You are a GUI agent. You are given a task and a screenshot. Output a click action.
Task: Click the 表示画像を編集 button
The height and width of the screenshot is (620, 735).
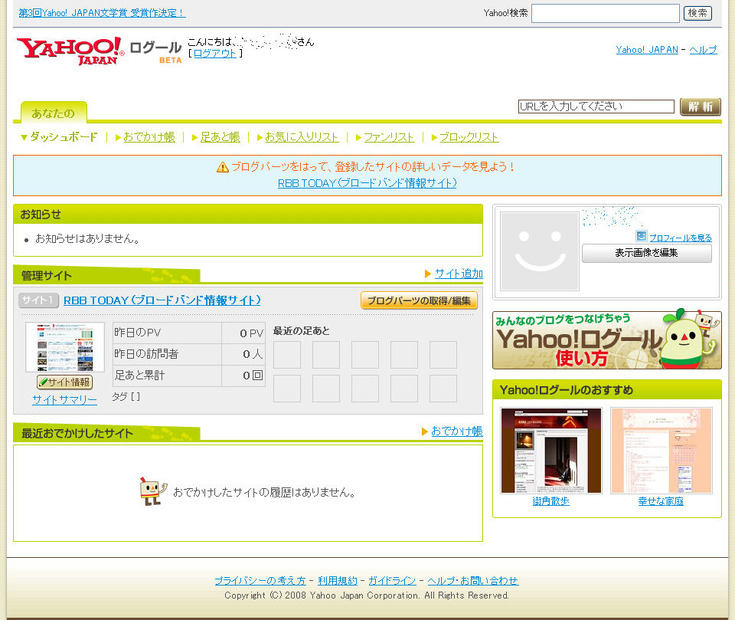(x=646, y=253)
